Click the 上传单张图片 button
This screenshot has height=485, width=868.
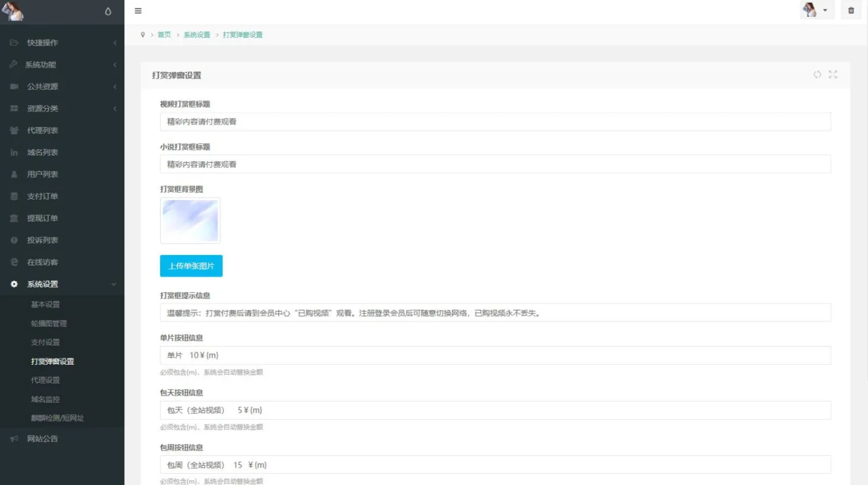[x=191, y=266]
